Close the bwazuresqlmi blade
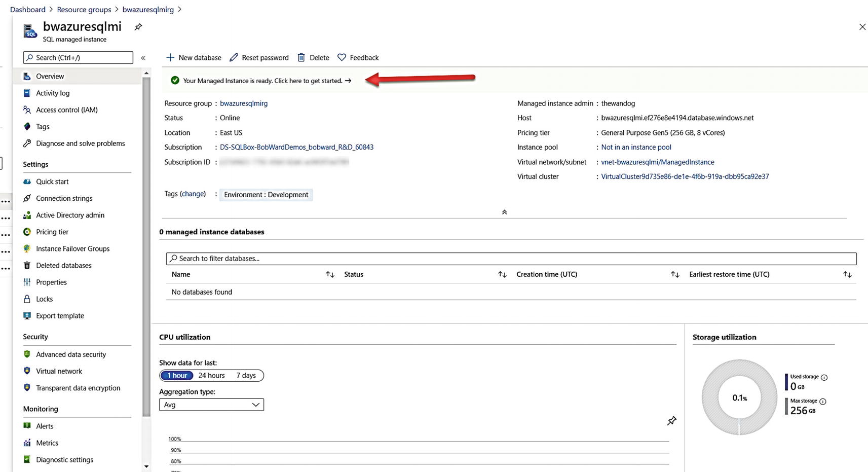Screen dimensions: 868x472 862,27
